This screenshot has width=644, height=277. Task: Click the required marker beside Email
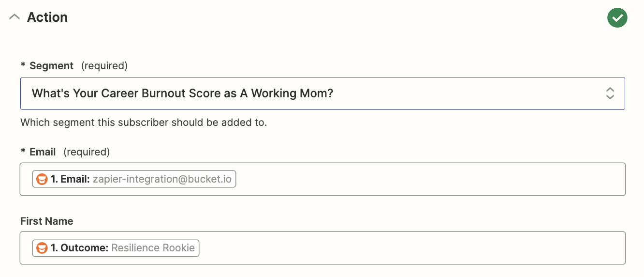pos(87,152)
